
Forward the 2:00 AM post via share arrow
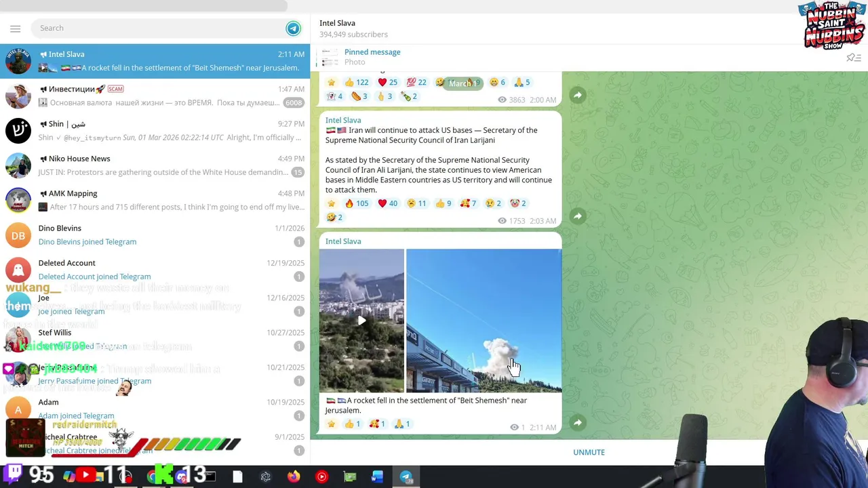[577, 96]
